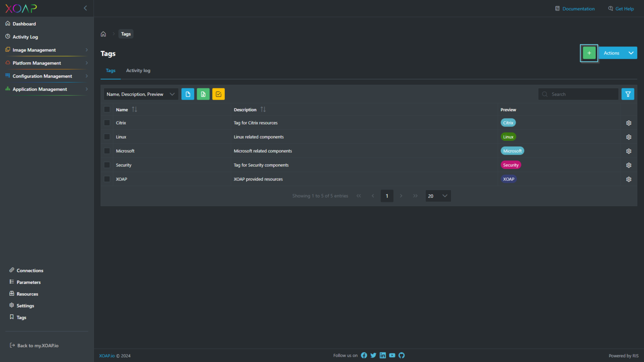The height and width of the screenshot is (362, 644).
Task: Toggle the select-all header checkbox
Action: click(x=107, y=109)
